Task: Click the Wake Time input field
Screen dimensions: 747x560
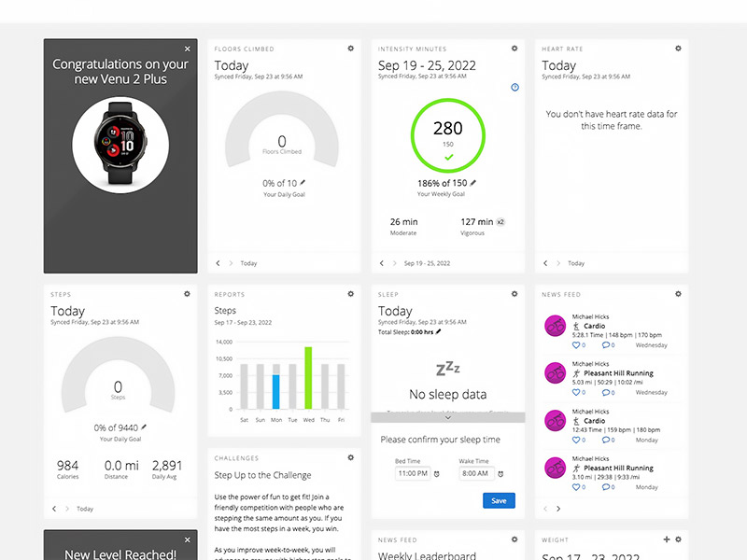Action: pyautogui.click(x=476, y=473)
